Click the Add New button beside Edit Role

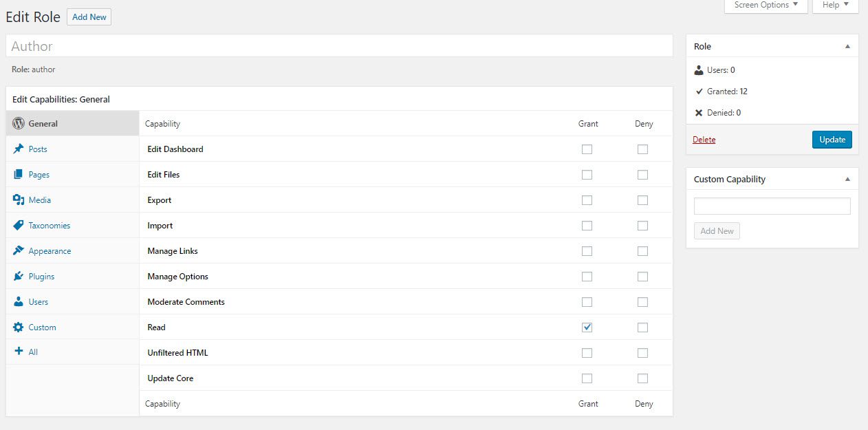pyautogui.click(x=89, y=17)
